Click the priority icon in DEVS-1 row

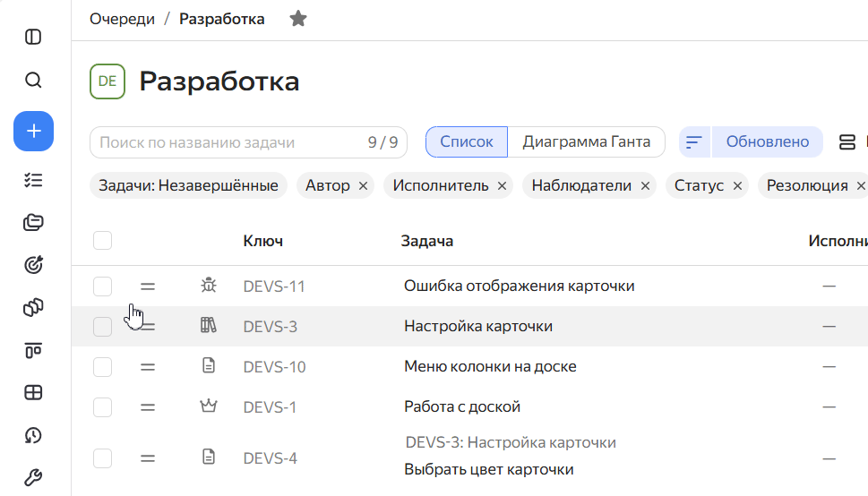(148, 407)
